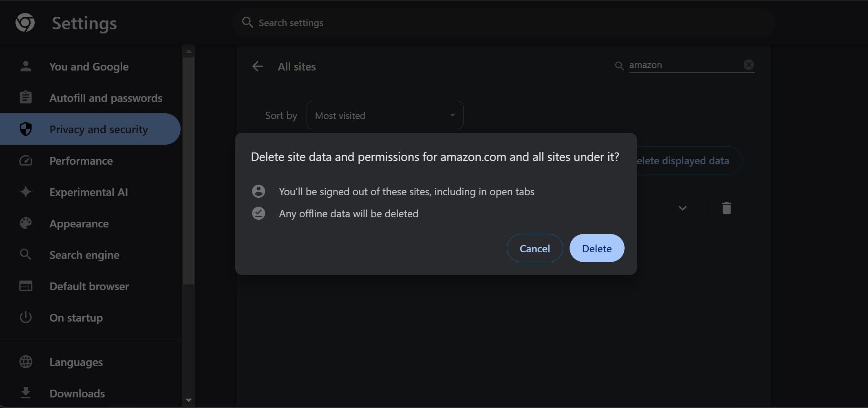Viewport: 868px width, 408px height.
Task: Click the back arrow next to All sites
Action: (257, 66)
